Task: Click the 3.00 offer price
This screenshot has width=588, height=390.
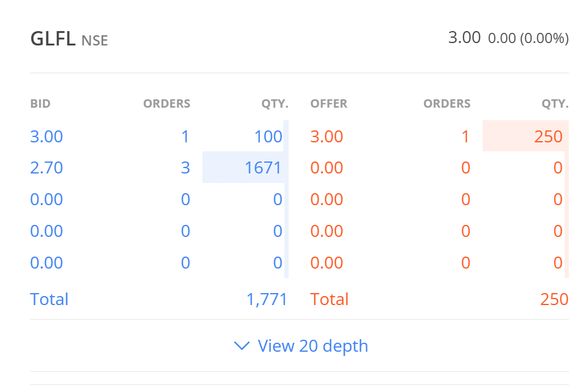Action: tap(327, 136)
